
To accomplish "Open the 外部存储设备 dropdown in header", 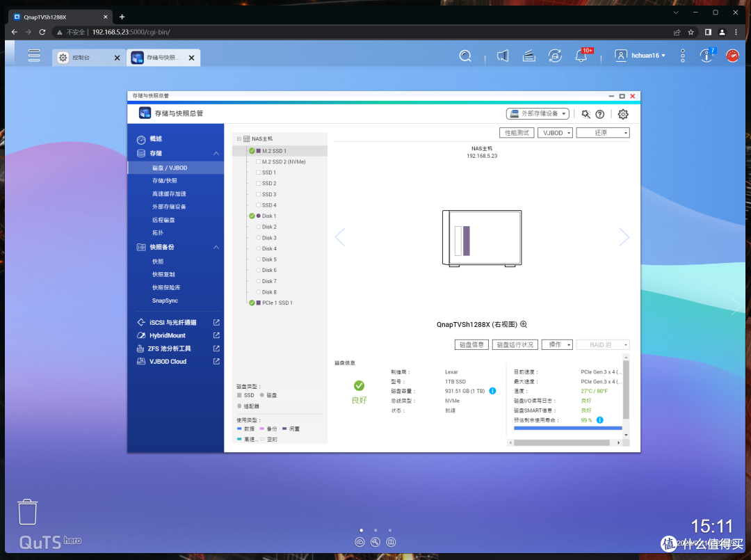I will point(538,113).
